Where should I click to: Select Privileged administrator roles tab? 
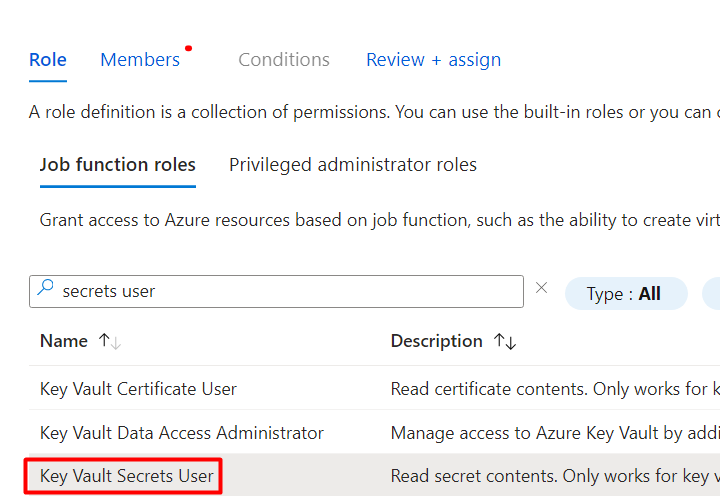(x=353, y=164)
